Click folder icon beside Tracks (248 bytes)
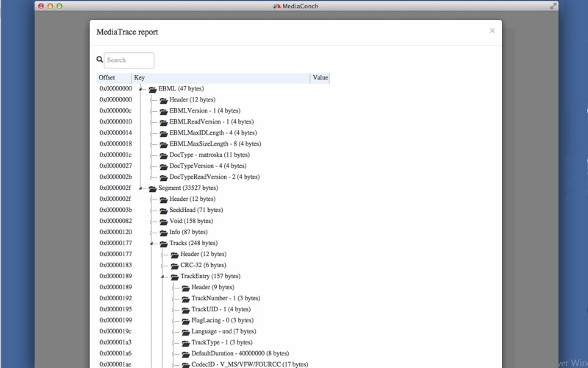The height and width of the screenshot is (368, 588). coord(163,244)
